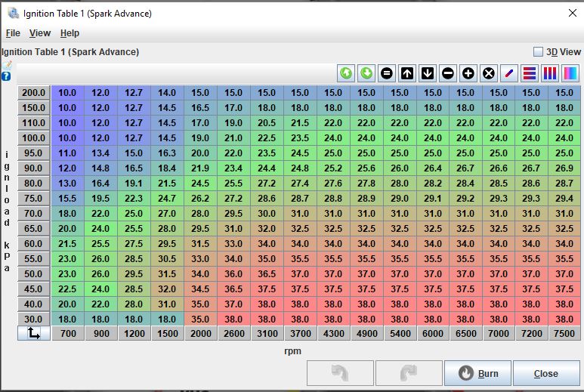Viewport: 584px width, 392px height.
Task: Open the View menu
Action: point(40,33)
